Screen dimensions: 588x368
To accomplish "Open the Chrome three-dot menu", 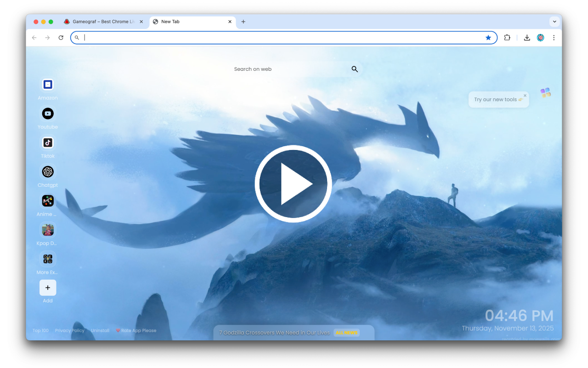I will tap(554, 38).
